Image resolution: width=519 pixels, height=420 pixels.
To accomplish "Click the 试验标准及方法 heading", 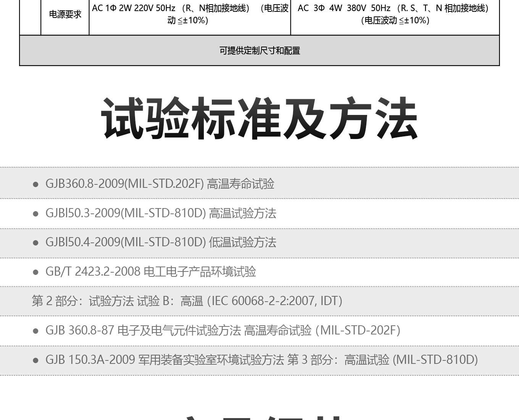I will click(x=259, y=118).
